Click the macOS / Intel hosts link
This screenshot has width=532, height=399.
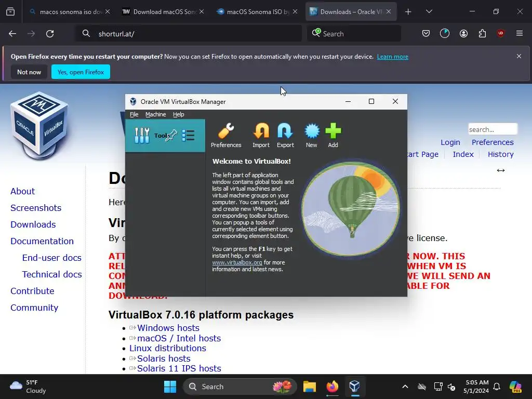coord(179,338)
